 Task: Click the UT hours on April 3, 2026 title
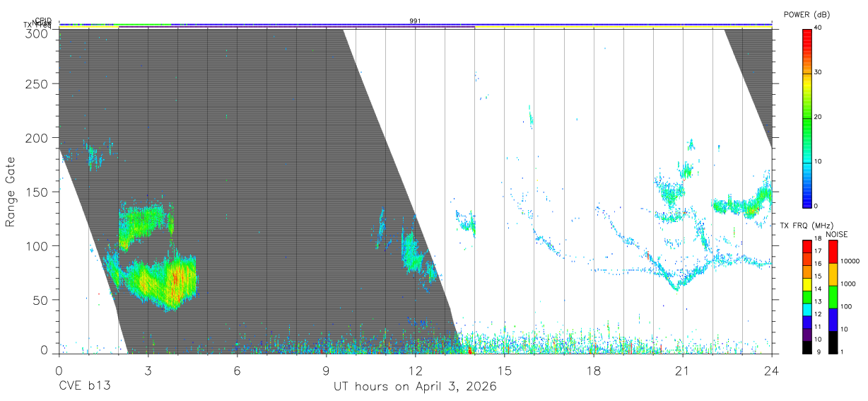[x=415, y=387]
